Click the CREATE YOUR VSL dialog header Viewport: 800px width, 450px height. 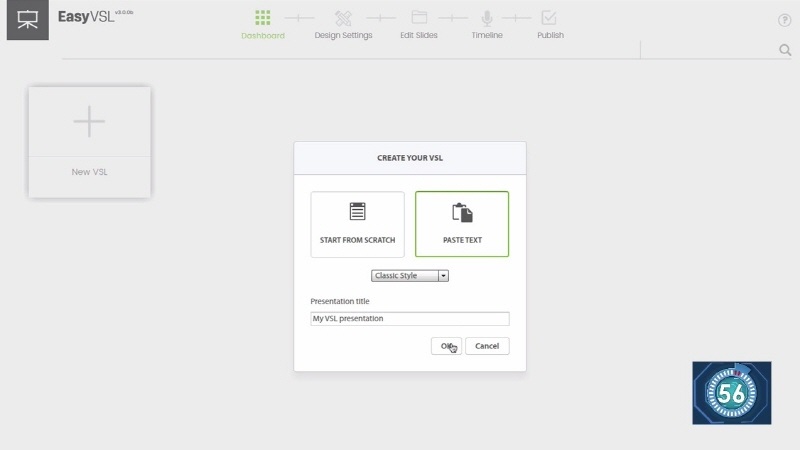(410, 158)
